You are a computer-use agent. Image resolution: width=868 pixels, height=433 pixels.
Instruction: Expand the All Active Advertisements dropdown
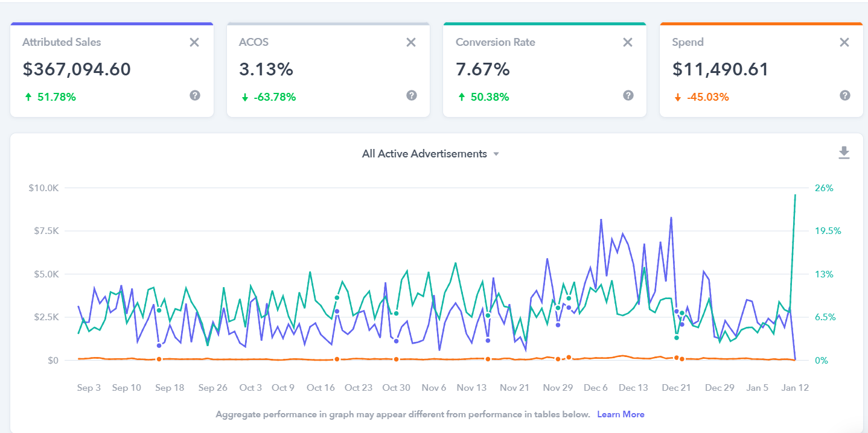point(424,154)
